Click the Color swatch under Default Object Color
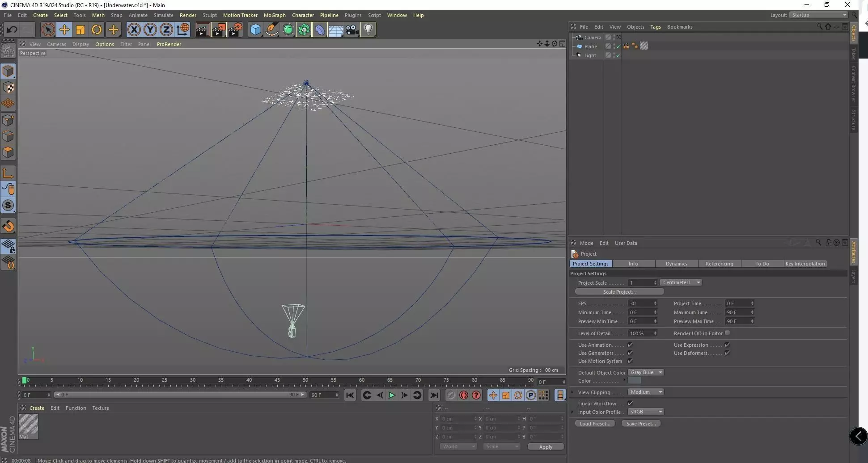The image size is (868, 463). point(634,381)
